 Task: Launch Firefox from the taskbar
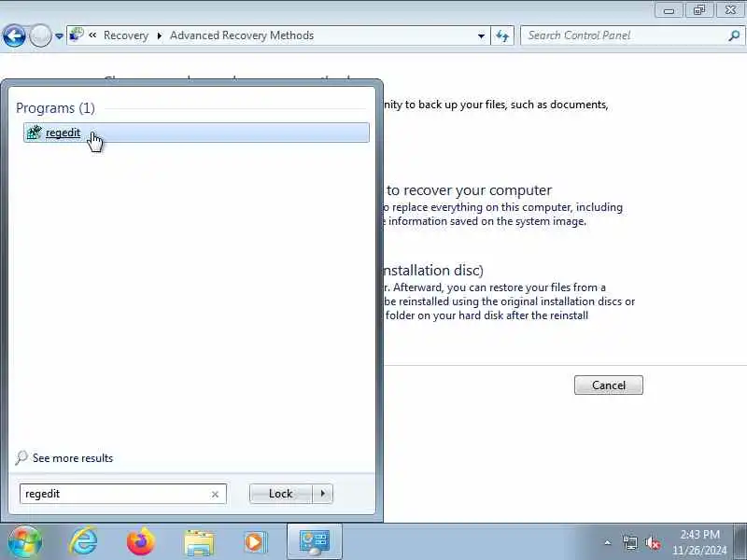[141, 541]
